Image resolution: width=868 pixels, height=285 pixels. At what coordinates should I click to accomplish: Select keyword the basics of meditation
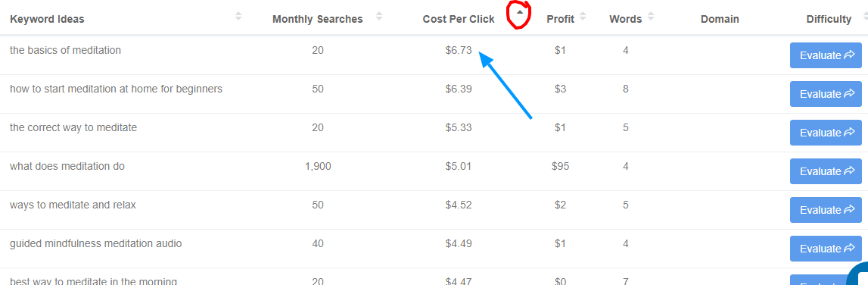click(65, 51)
